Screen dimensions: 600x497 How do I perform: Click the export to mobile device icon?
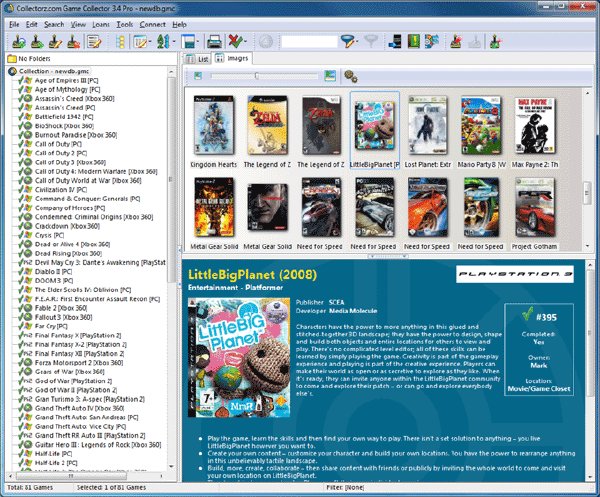[x=395, y=41]
